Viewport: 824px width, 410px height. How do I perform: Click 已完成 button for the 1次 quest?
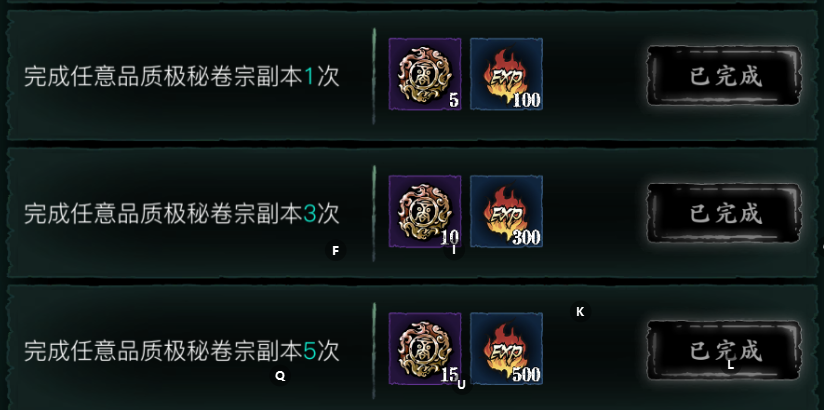[725, 76]
